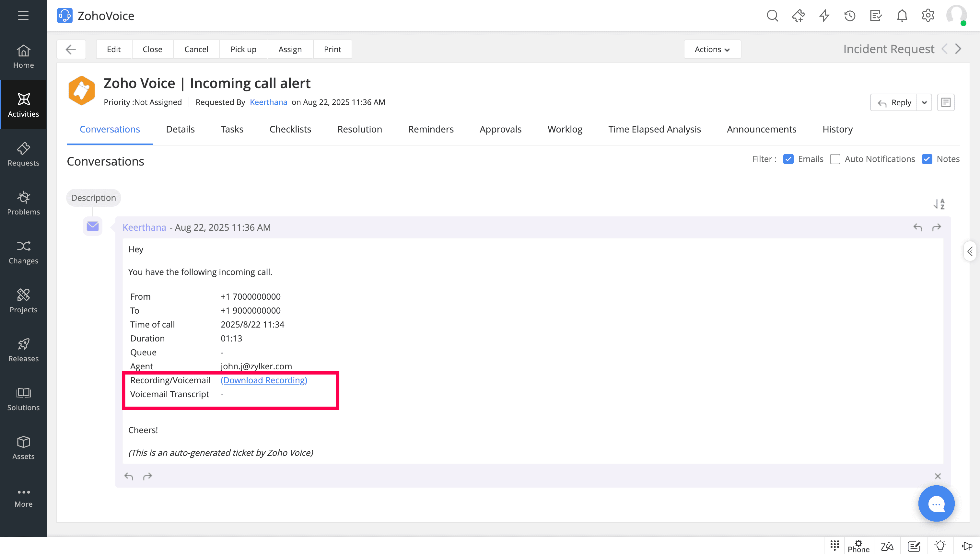Expand the collapsed right side panel
Image resolution: width=980 pixels, height=554 pixels.
[970, 251]
